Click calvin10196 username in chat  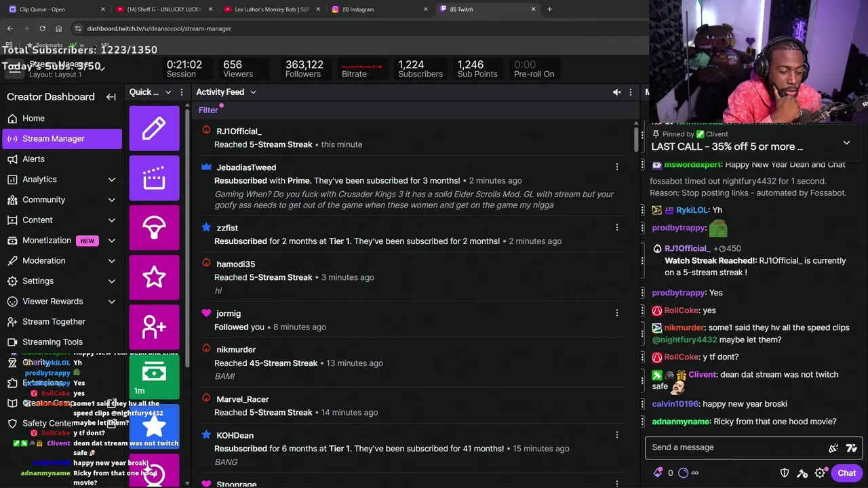pos(675,404)
